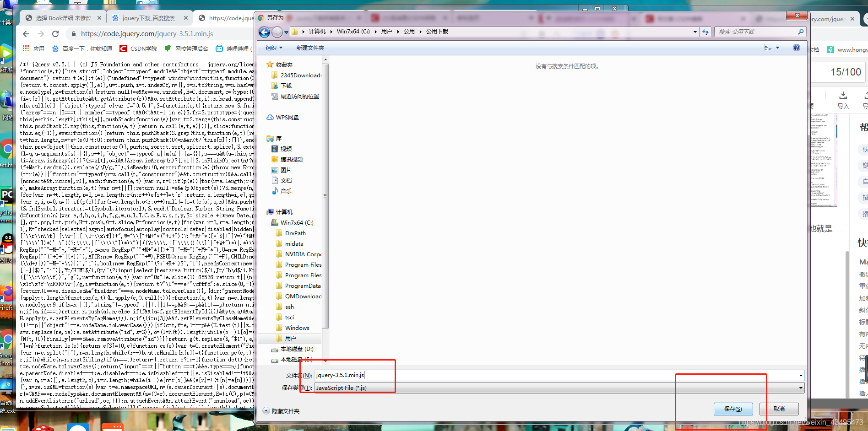The width and height of the screenshot is (868, 431).
Task: Select 库 in the navigation pane
Action: [278, 139]
